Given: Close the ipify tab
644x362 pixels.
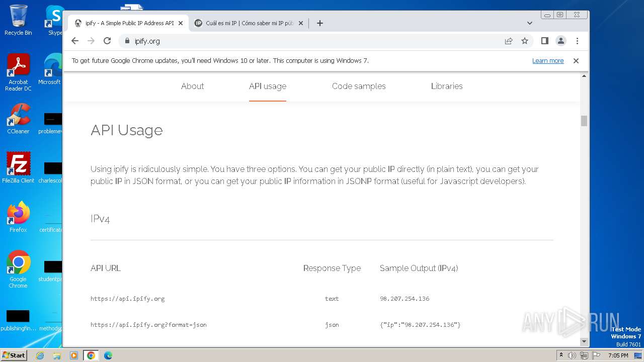Looking at the screenshot, I should click(x=181, y=23).
